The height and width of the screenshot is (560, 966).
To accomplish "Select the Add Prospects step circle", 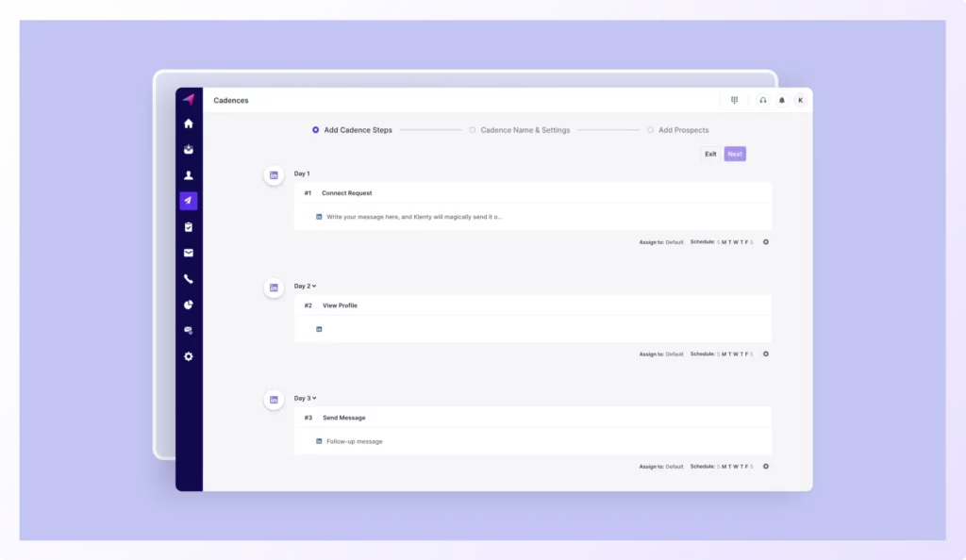I will 650,130.
